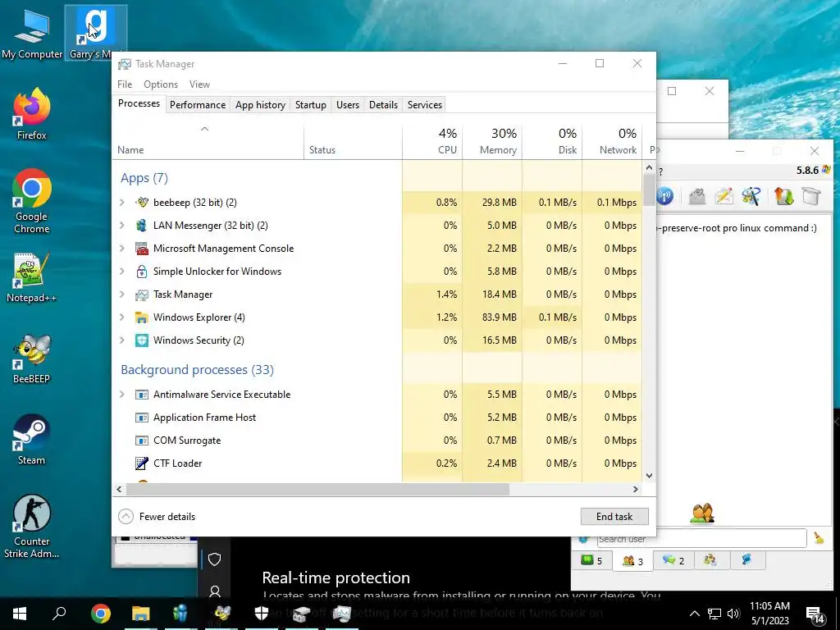840x630 pixels.
Task: Click the BeeBEEP trash bin toolbar icon
Action: pyautogui.click(x=811, y=195)
